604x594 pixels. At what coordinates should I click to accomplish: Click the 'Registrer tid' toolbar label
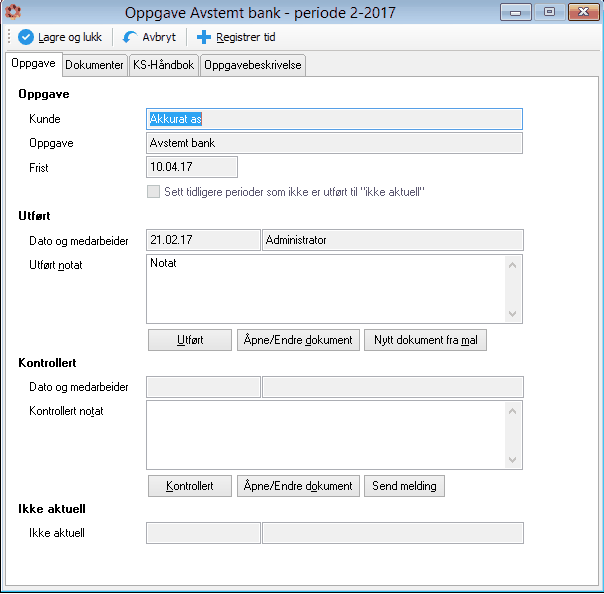coord(246,37)
